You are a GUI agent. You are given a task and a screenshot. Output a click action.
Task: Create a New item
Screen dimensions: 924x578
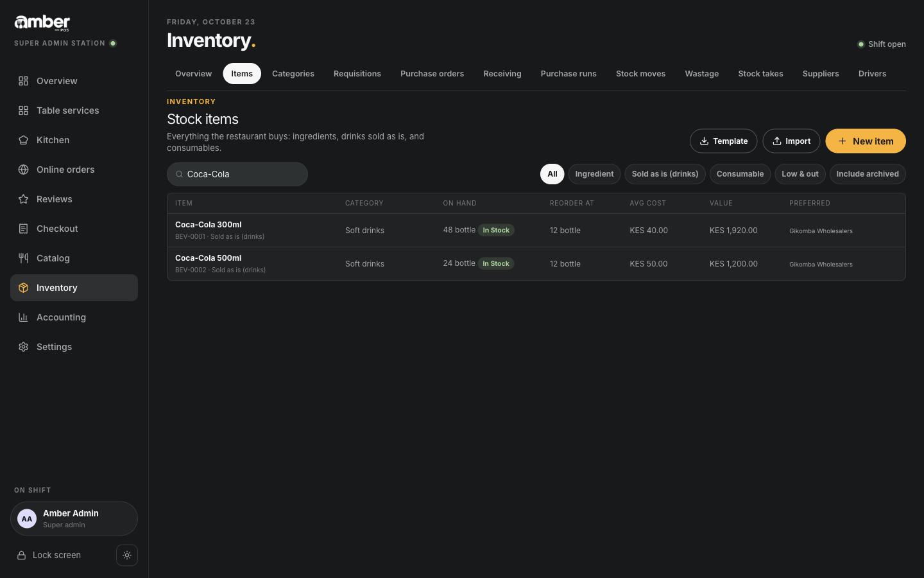866,141
